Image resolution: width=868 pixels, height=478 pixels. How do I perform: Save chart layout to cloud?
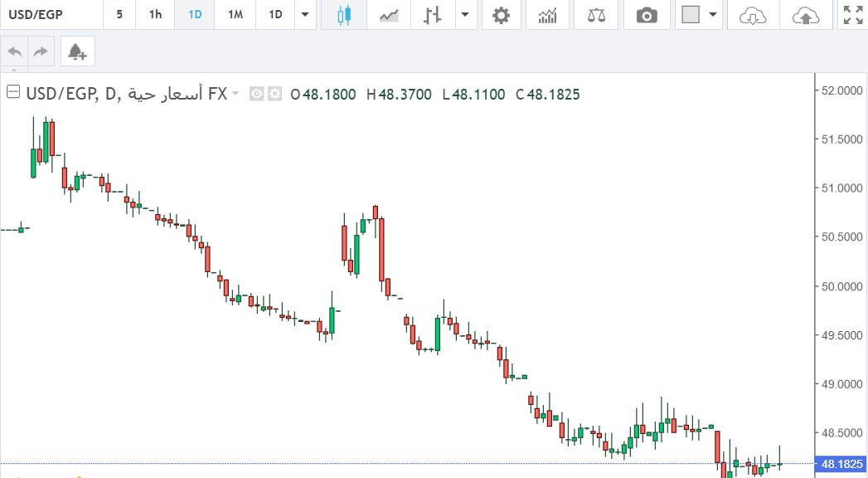tap(805, 15)
